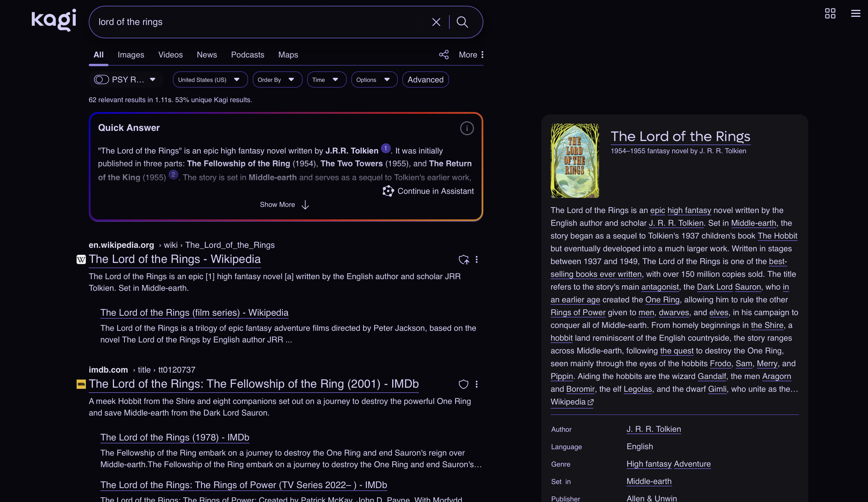Open the Order By dropdown
868x502 pixels.
pos(277,80)
